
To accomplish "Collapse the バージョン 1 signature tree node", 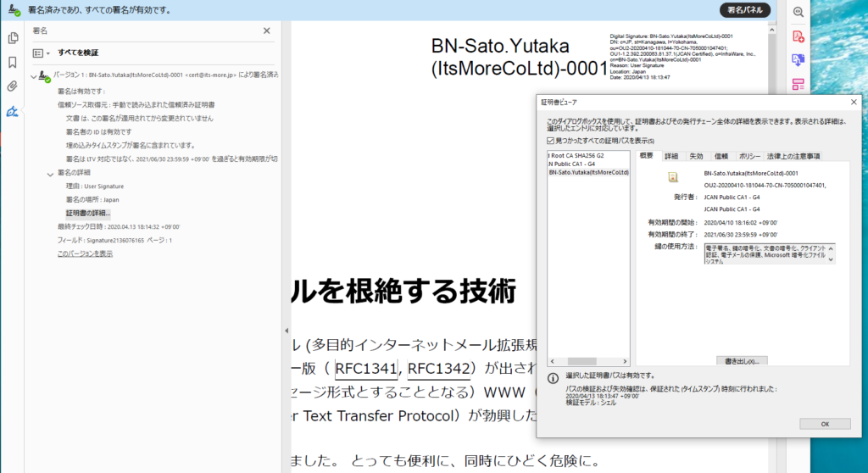I will click(x=33, y=75).
